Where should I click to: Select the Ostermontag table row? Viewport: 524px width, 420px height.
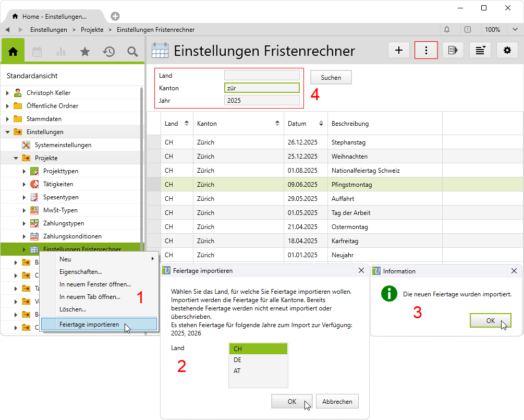(349, 227)
